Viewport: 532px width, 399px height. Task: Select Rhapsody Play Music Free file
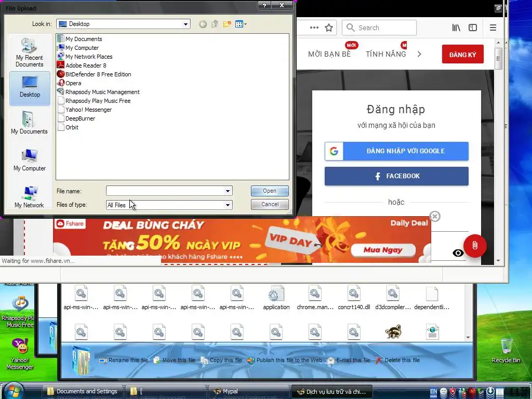[x=95, y=101]
